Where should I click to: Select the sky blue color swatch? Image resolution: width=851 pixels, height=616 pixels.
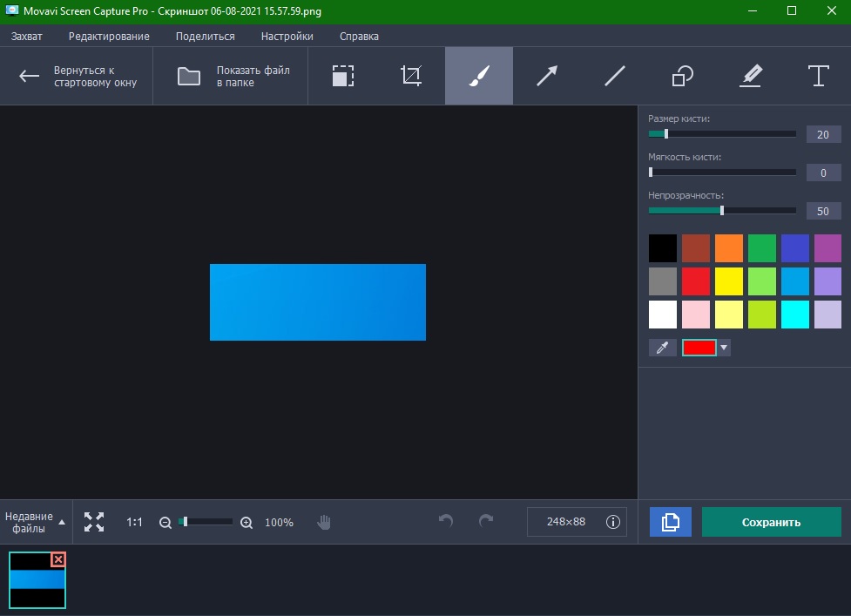click(x=795, y=281)
